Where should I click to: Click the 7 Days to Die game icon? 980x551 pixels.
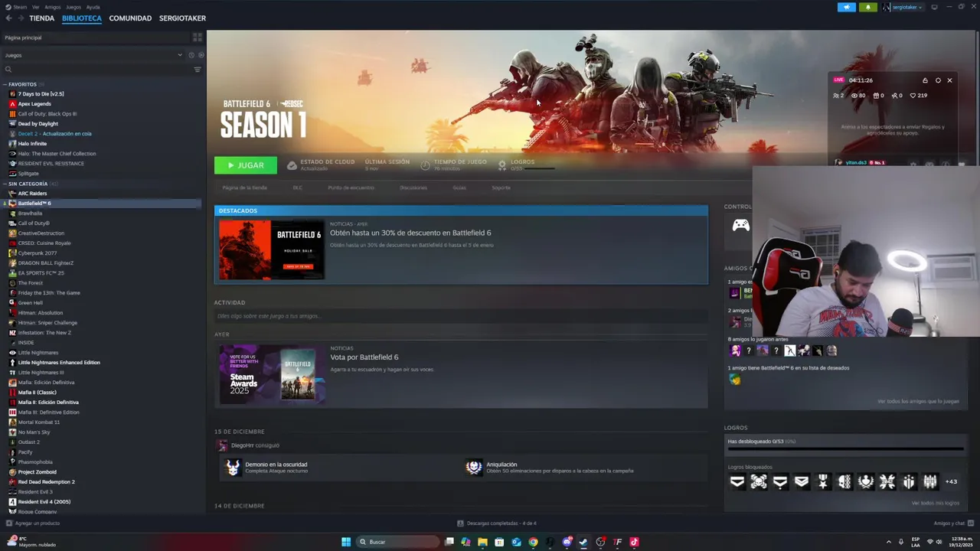click(x=12, y=94)
